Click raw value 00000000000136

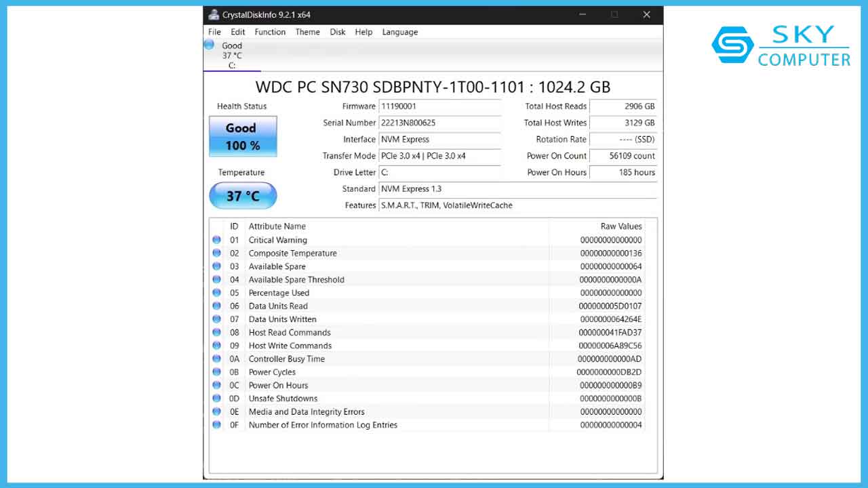pyautogui.click(x=611, y=253)
